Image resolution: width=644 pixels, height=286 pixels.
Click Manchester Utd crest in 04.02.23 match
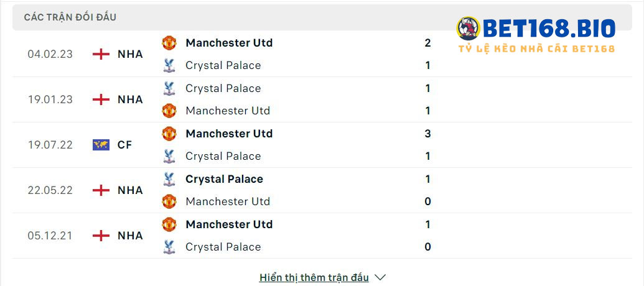[169, 43]
